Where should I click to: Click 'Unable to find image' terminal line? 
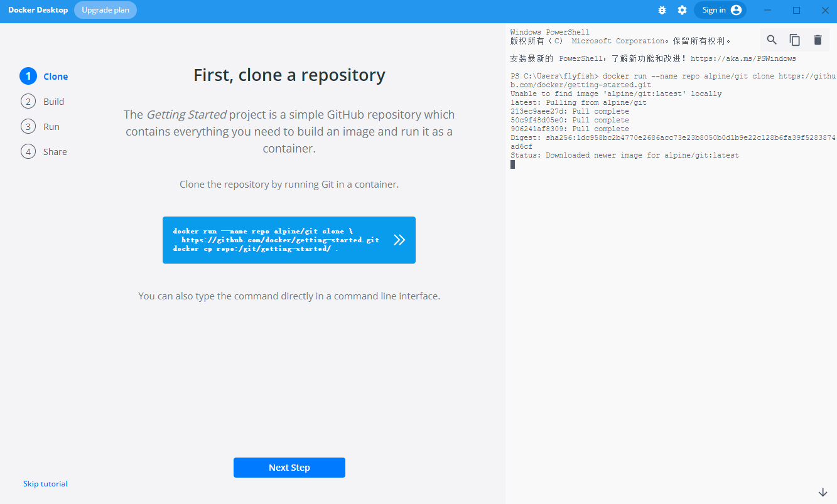point(616,94)
